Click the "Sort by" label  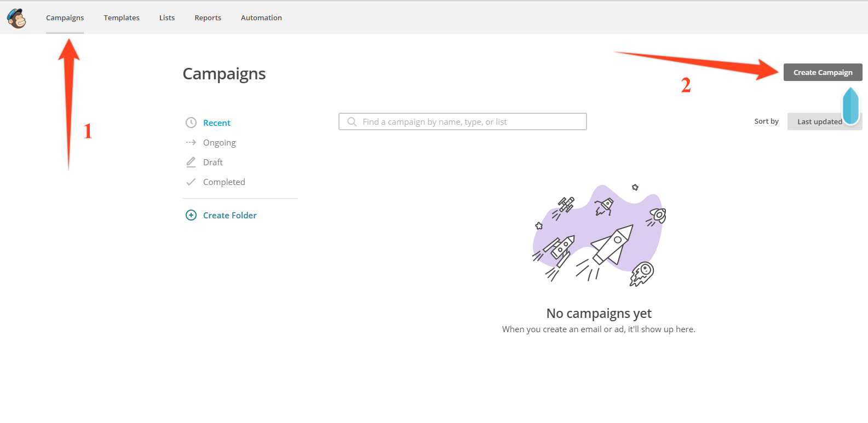pyautogui.click(x=766, y=121)
